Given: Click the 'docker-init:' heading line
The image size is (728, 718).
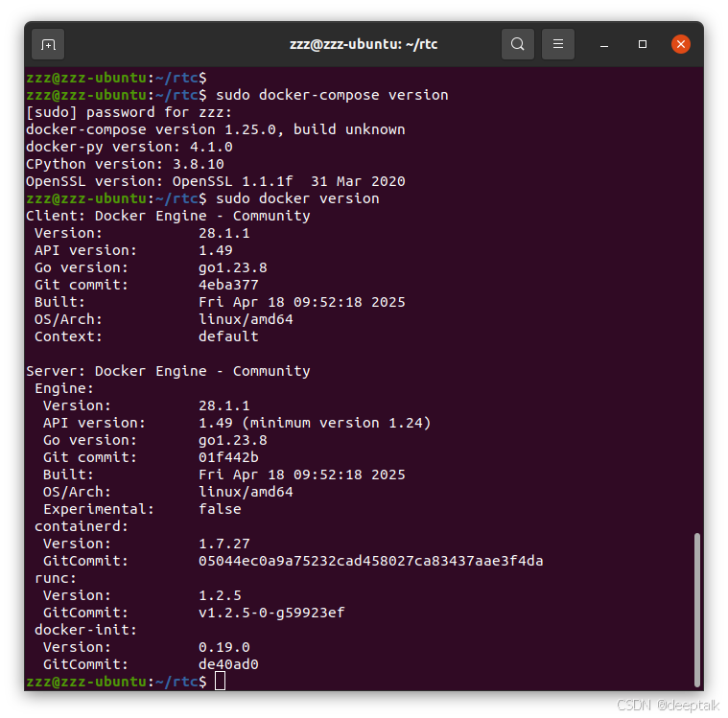Looking at the screenshot, I should (86, 630).
